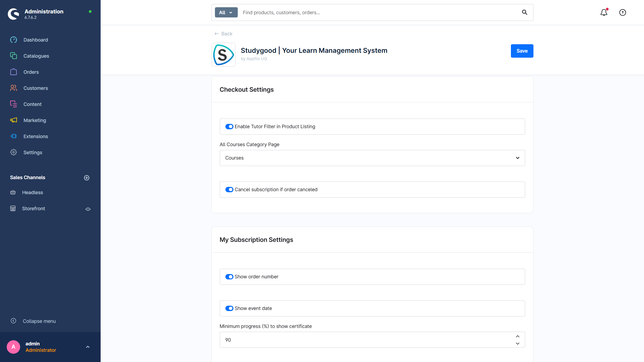Go to Marketing in sidebar
Screen dimensions: 644x362
[35, 120]
